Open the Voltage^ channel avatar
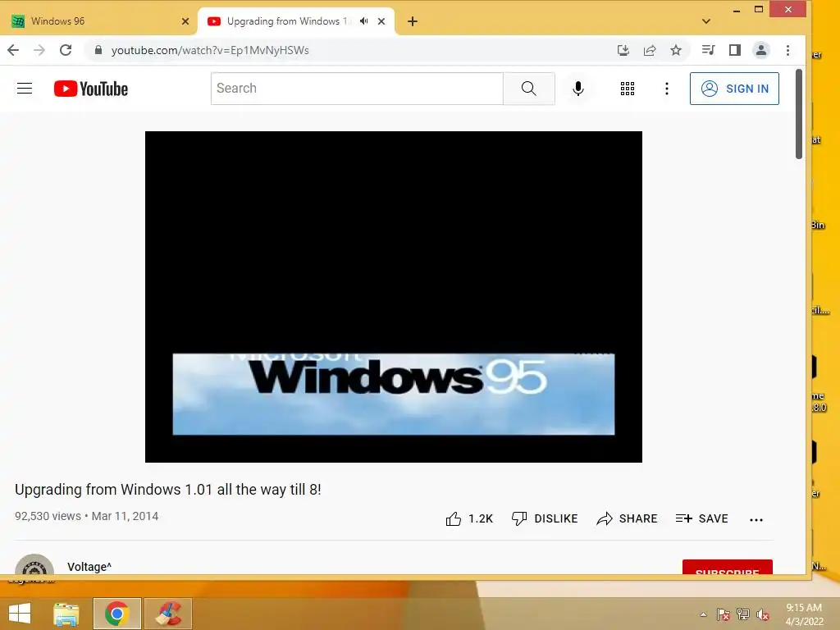This screenshot has width=840, height=630. click(34, 565)
